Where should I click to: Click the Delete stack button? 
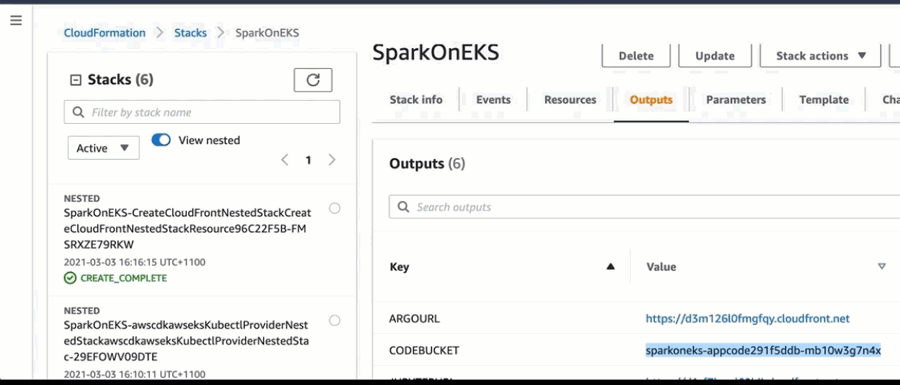pyautogui.click(x=636, y=56)
